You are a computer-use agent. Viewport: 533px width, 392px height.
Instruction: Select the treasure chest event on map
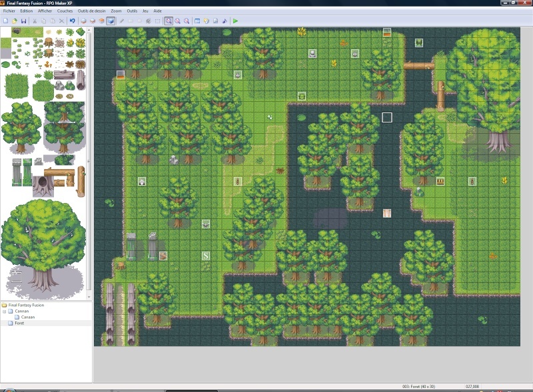440,182
